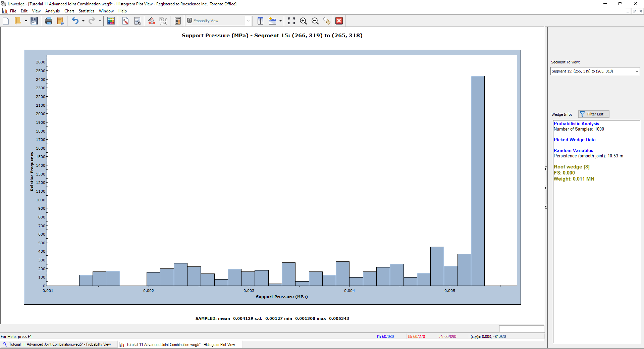Click the Persistence (smooth joint) value text

point(588,156)
